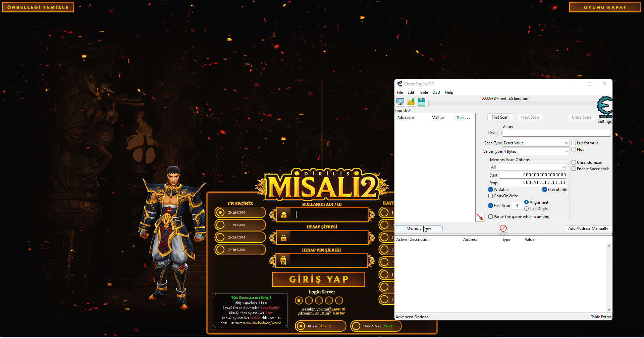The height and width of the screenshot is (338, 644).
Task: Toggle the Hex checkbox
Action: coord(499,133)
